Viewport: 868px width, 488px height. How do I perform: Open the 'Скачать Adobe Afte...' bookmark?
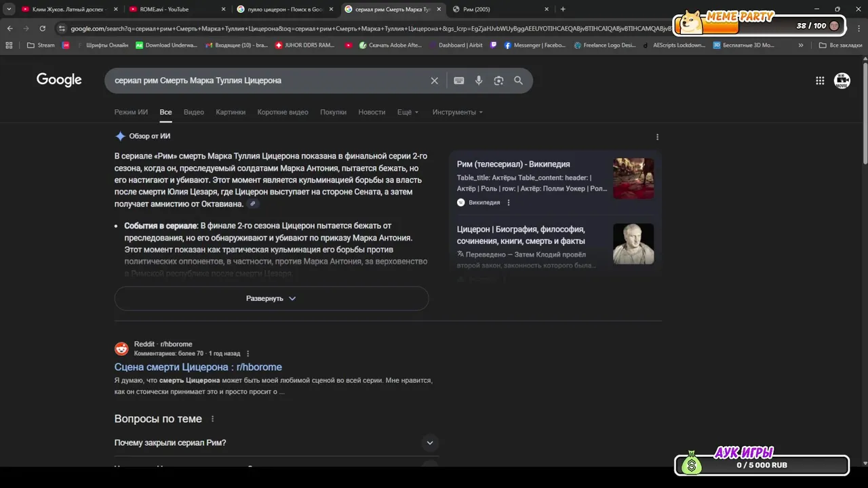391,45
